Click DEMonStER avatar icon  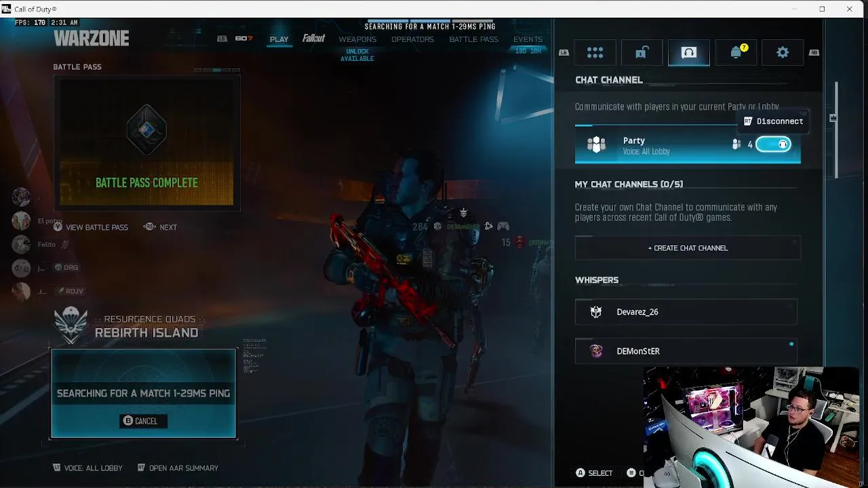(x=596, y=351)
